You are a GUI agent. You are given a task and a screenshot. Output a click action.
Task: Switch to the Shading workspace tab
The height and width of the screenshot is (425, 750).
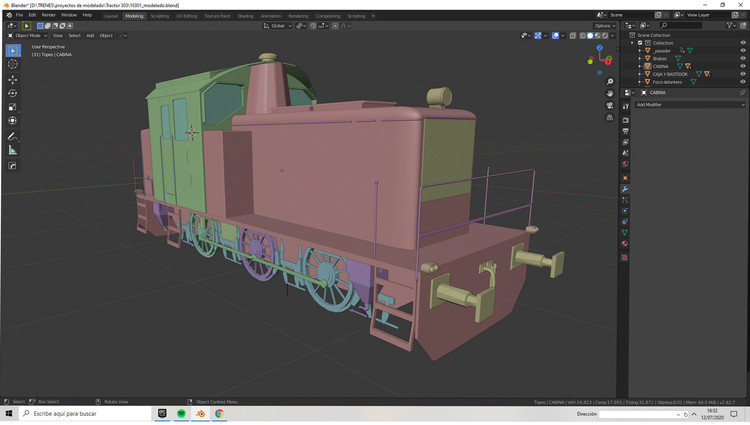click(245, 16)
